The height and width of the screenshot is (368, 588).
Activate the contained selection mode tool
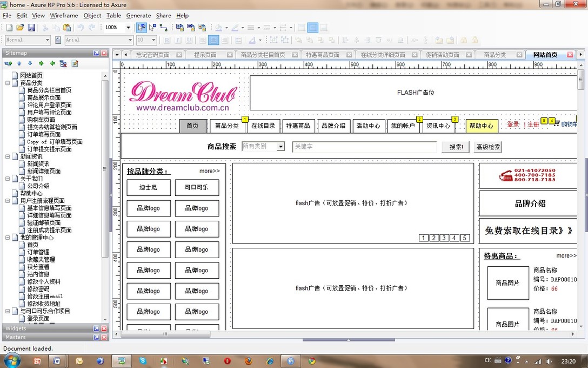[152, 28]
